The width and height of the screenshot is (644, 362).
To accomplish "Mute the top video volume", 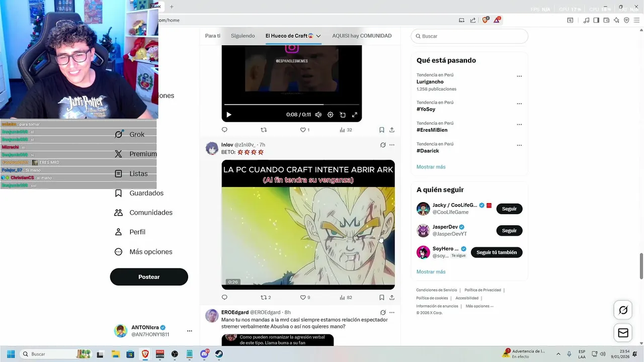I will coord(318,115).
